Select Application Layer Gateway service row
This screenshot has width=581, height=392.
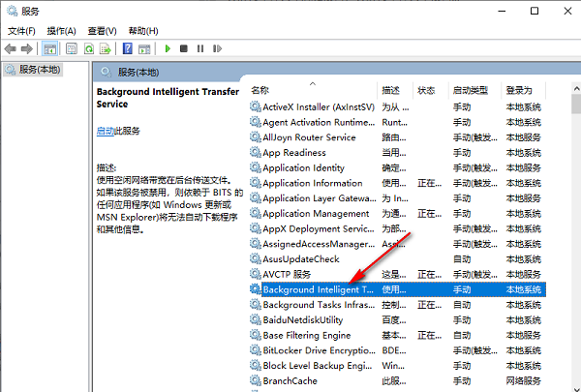pos(397,197)
